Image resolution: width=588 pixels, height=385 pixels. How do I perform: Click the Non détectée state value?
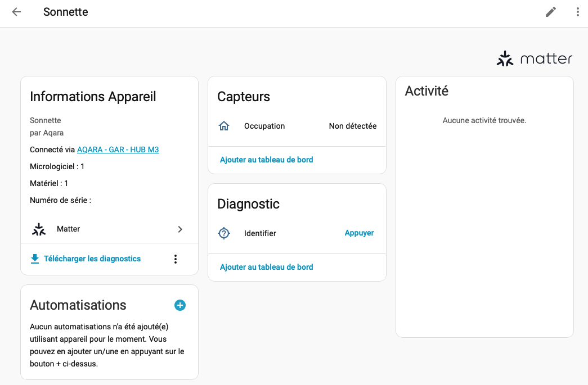[352, 126]
